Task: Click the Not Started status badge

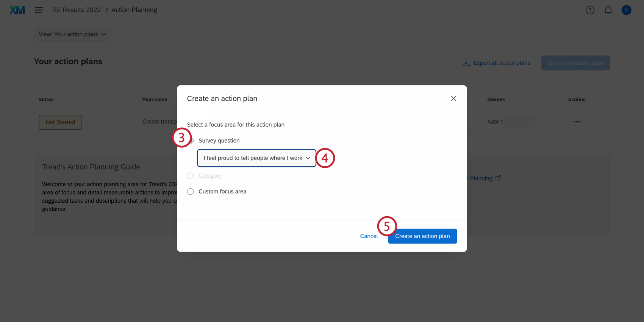Action: pyautogui.click(x=60, y=122)
